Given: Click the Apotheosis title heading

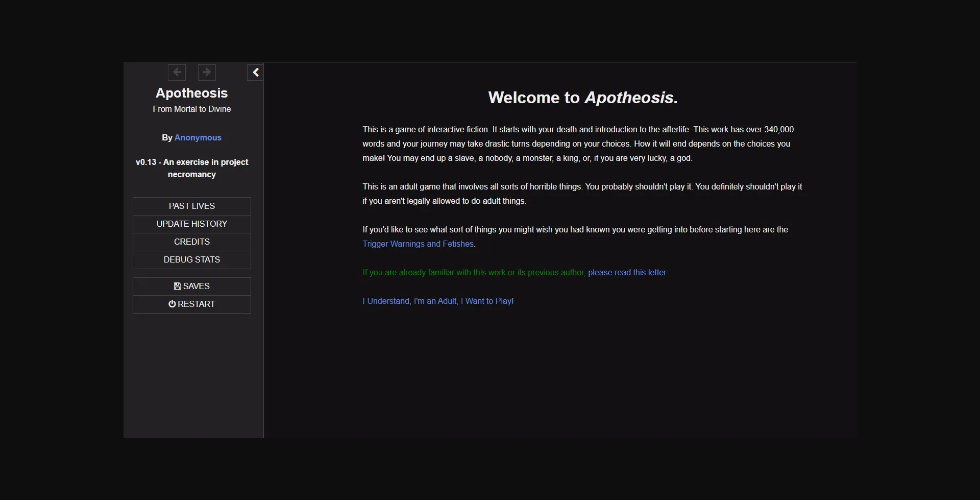Looking at the screenshot, I should (x=191, y=92).
